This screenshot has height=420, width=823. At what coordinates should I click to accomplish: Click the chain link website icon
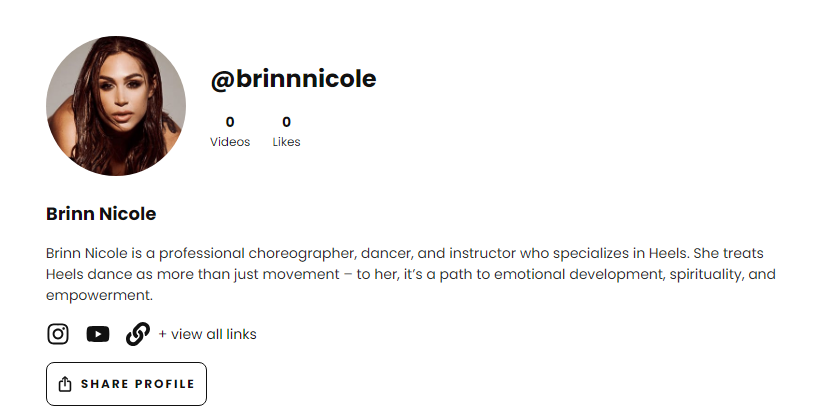pos(137,334)
